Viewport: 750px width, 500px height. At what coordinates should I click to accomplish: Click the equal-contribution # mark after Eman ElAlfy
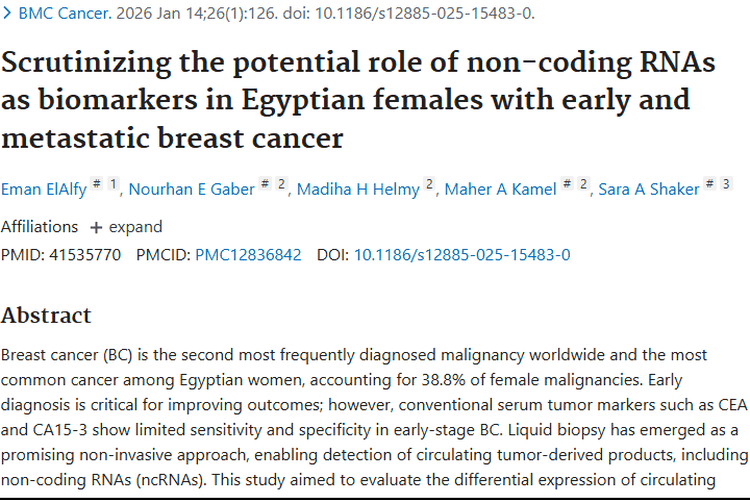(x=96, y=183)
